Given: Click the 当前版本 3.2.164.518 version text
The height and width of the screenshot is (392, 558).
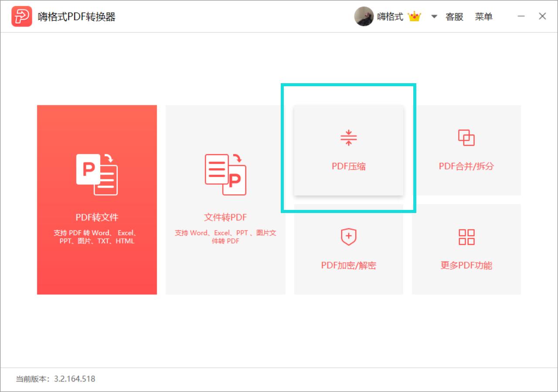Looking at the screenshot, I should coord(55,379).
